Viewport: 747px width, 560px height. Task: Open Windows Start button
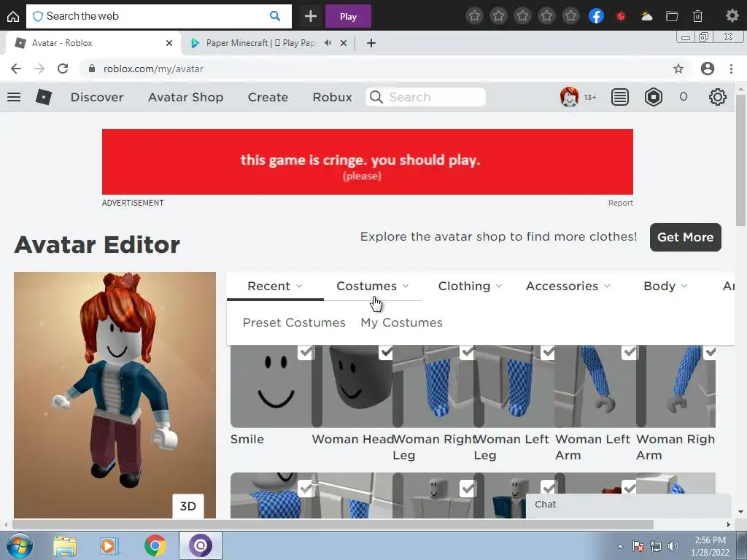(20, 545)
